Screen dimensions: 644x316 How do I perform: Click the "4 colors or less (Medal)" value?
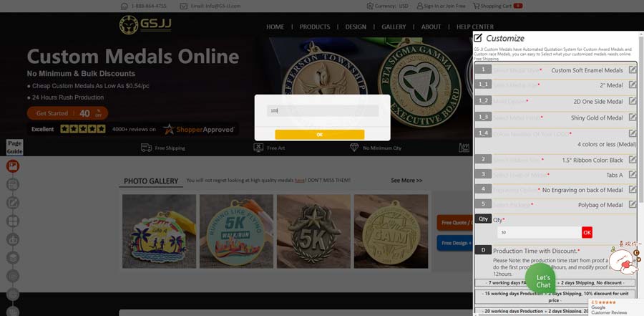pos(607,145)
